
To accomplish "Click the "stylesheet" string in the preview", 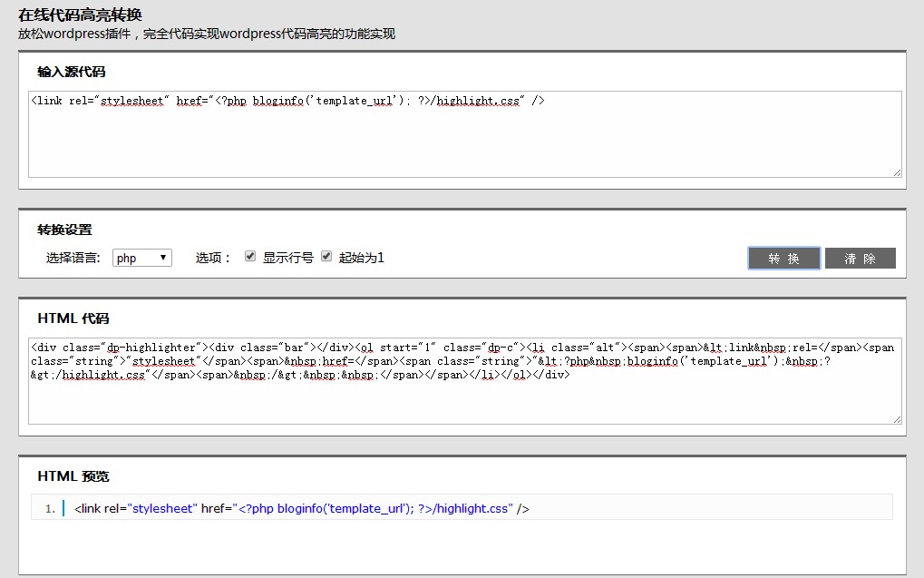I will [x=162, y=509].
